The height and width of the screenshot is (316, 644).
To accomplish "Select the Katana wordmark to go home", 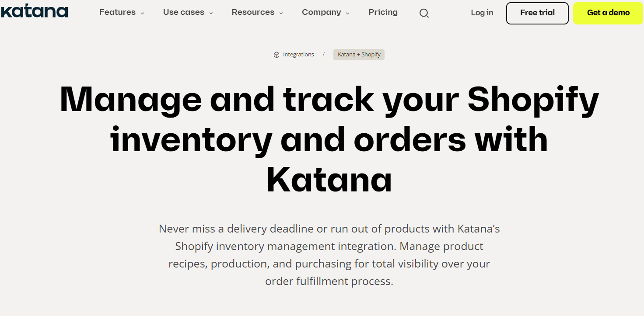I will pyautogui.click(x=35, y=11).
